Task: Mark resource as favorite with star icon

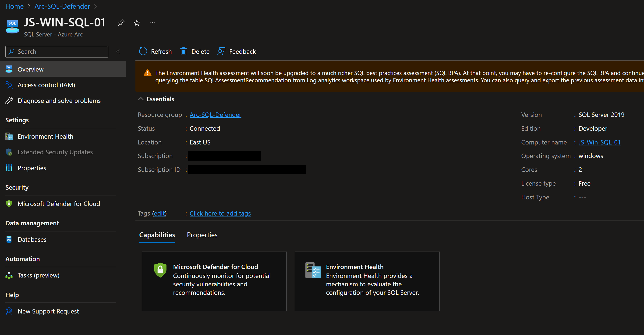Action: 137,23
